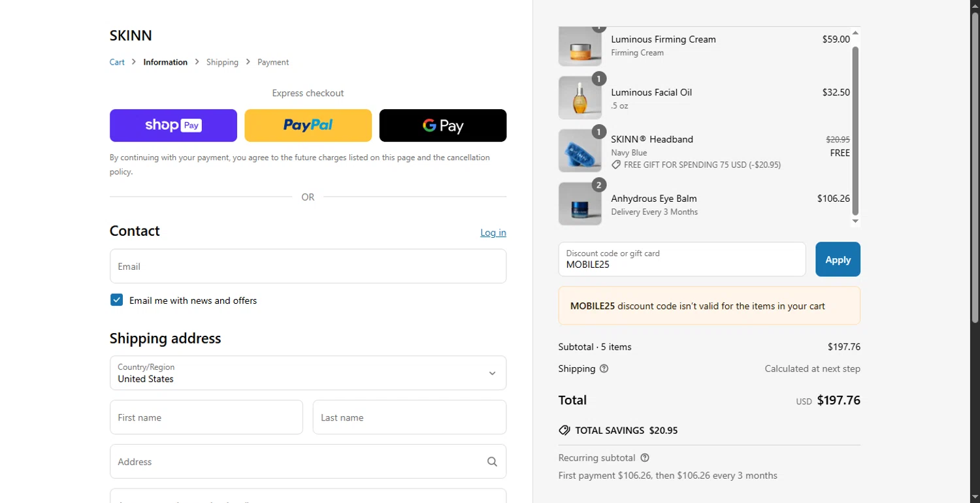Image resolution: width=980 pixels, height=503 pixels.
Task: Click the shipping info question mark icon
Action: 604,368
